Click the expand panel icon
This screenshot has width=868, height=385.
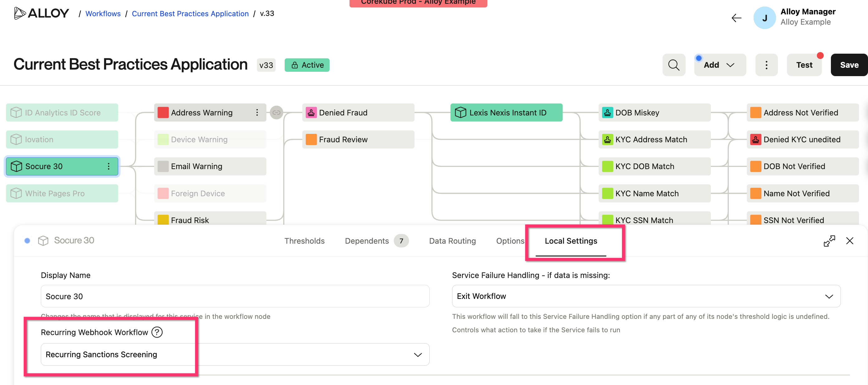(829, 241)
